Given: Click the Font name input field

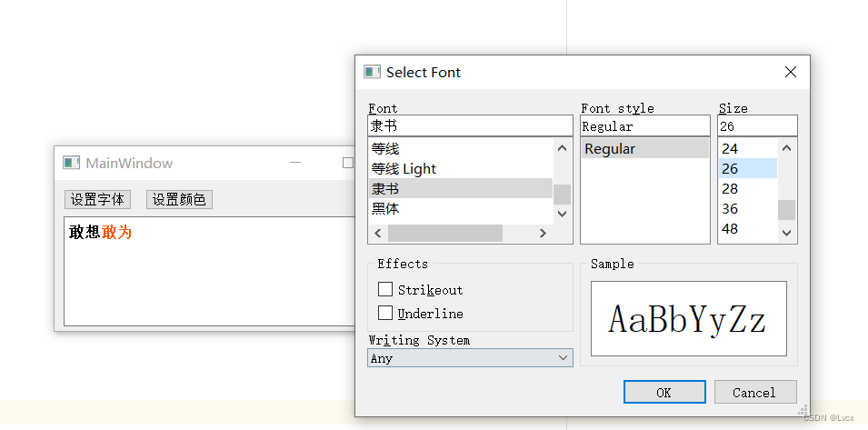Looking at the screenshot, I should coord(470,125).
